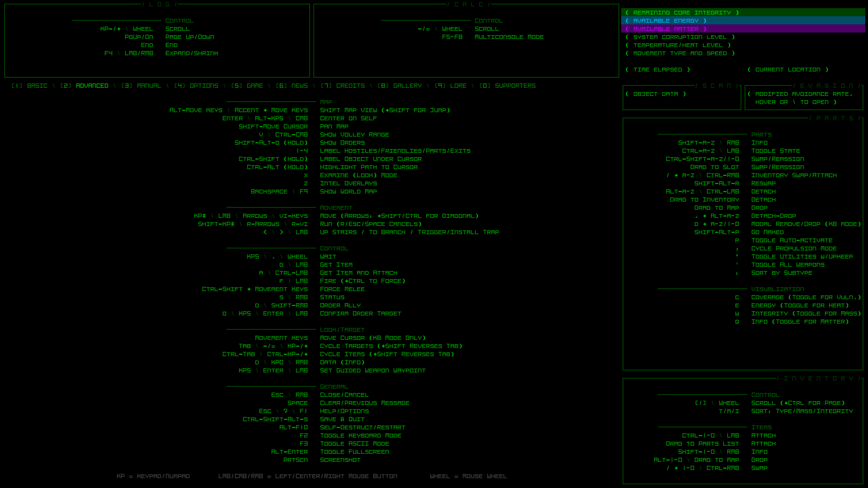The image size is (868, 488).
Task: Click the Movement Type and Speed readout
Action: point(680,53)
